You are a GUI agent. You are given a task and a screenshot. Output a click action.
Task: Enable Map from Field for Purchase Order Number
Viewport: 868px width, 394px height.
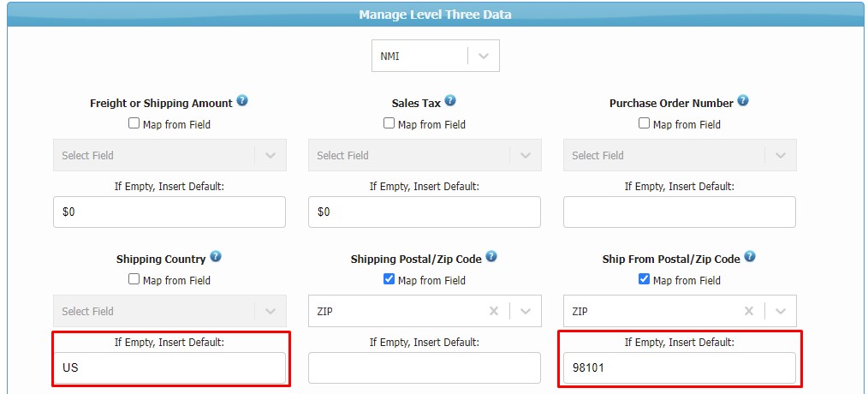(x=644, y=123)
